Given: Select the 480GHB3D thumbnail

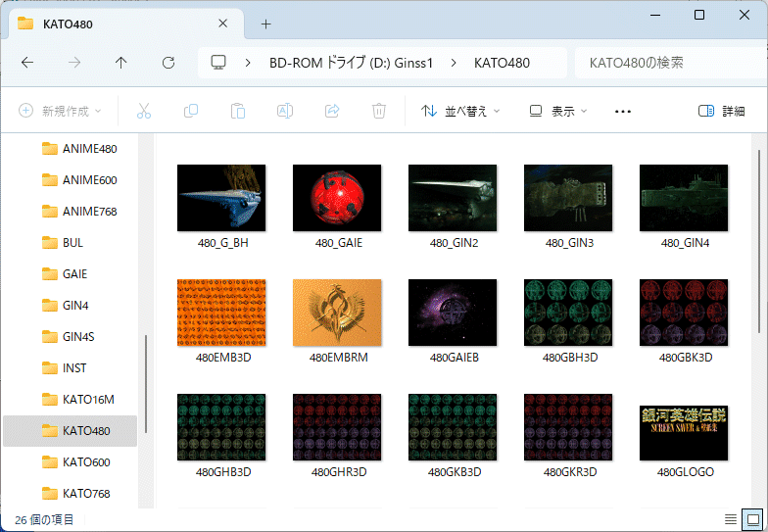Looking at the screenshot, I should tap(221, 427).
